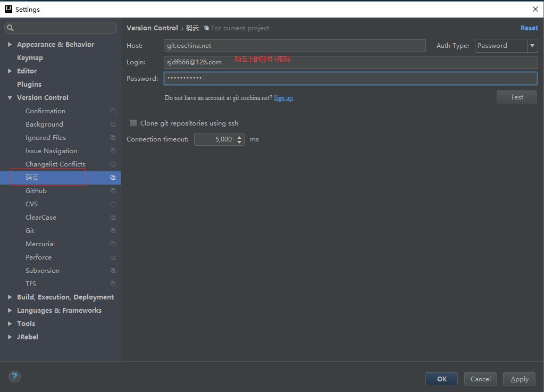This screenshot has width=544, height=392.
Task: Click the project-level icon beside Background
Action: point(113,124)
